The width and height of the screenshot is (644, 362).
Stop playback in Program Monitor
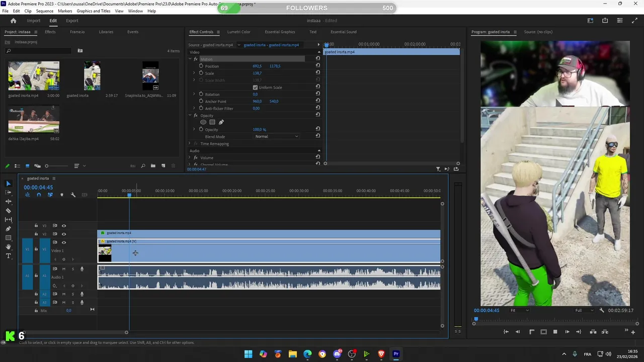(x=555, y=332)
